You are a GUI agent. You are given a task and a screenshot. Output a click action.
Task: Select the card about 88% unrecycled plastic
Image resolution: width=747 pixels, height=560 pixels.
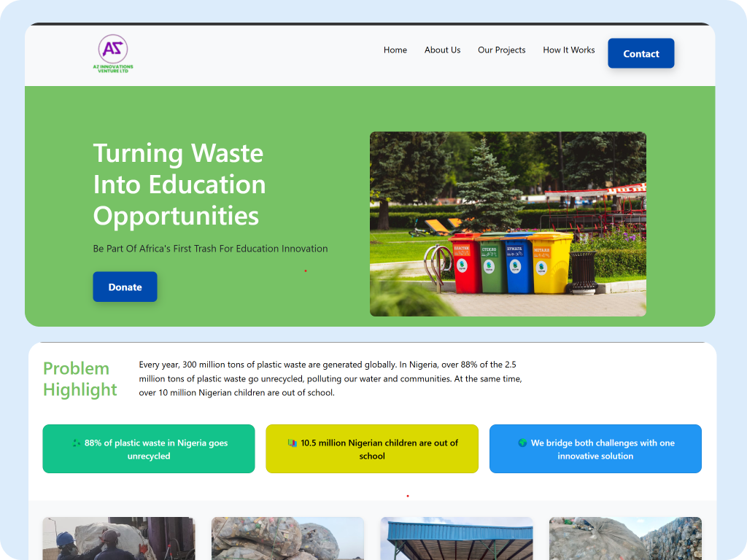pyautogui.click(x=149, y=448)
